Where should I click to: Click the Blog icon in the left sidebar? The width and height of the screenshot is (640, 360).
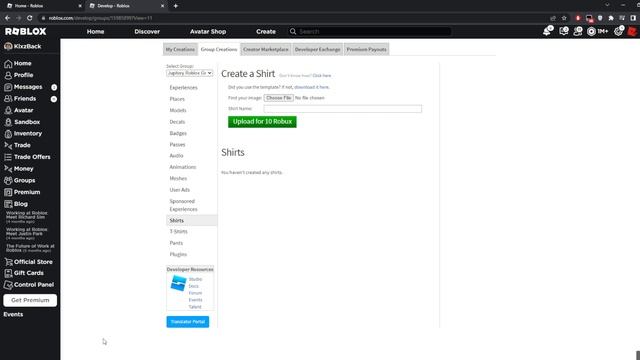(x=8, y=204)
